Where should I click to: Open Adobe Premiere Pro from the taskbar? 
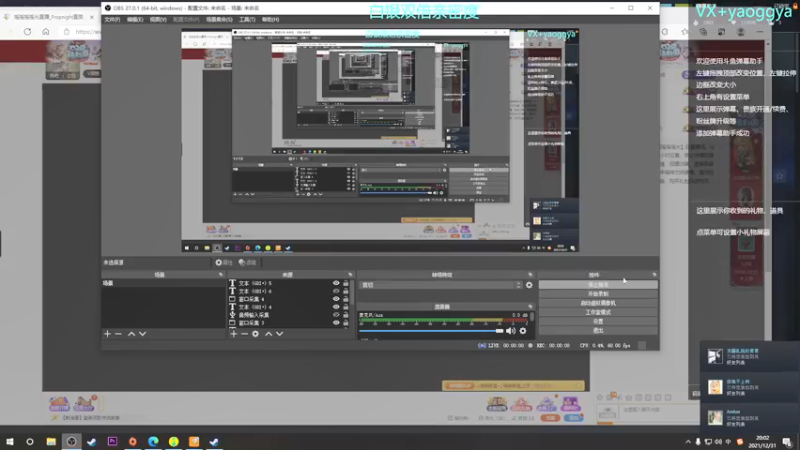pyautogui.click(x=112, y=441)
